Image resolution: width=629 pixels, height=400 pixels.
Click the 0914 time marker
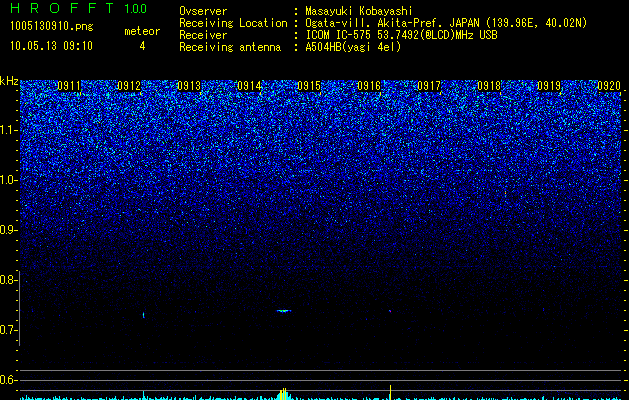coord(249,86)
